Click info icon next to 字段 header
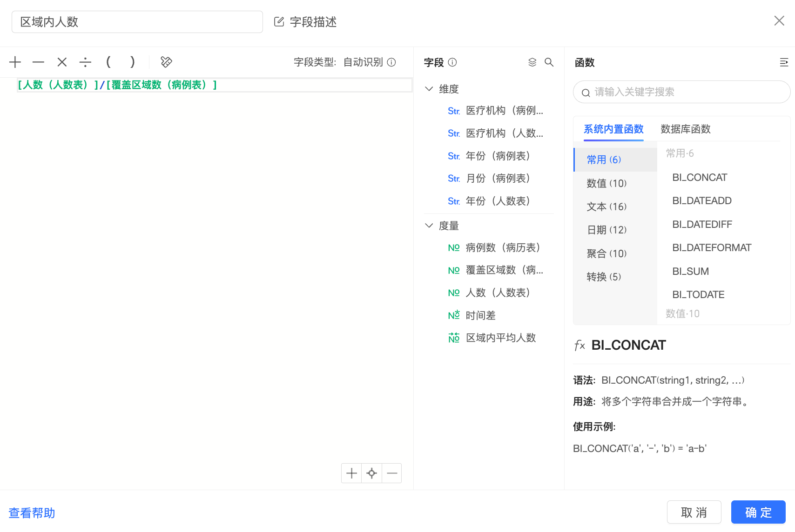Viewport: 795px width, 532px height. [452, 62]
